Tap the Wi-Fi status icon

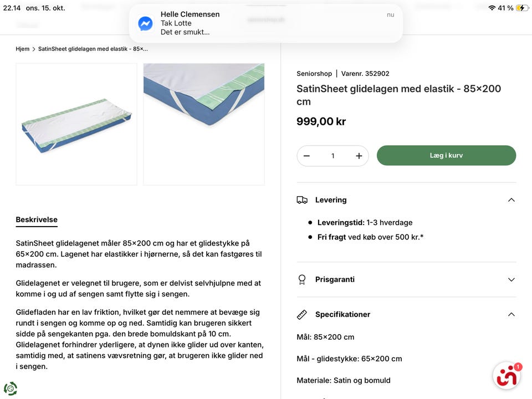coord(492,8)
